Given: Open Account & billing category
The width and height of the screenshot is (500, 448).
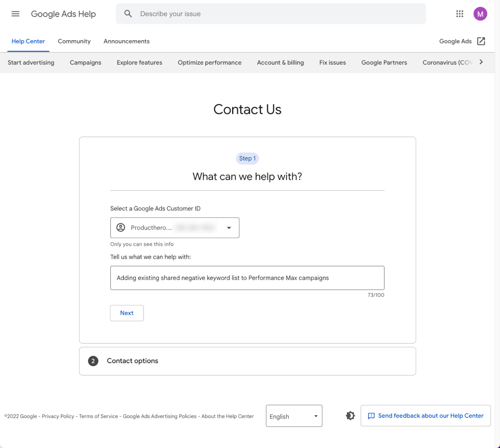Looking at the screenshot, I should (280, 62).
